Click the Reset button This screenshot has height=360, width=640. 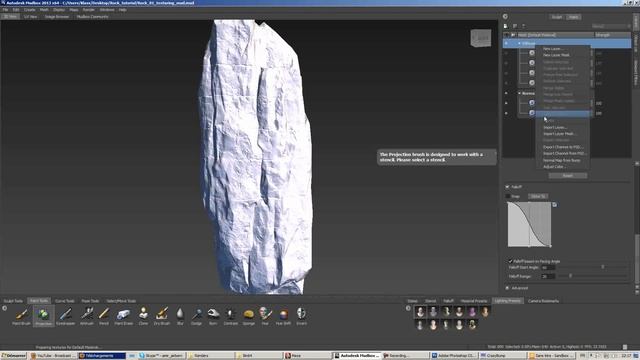click(568, 176)
